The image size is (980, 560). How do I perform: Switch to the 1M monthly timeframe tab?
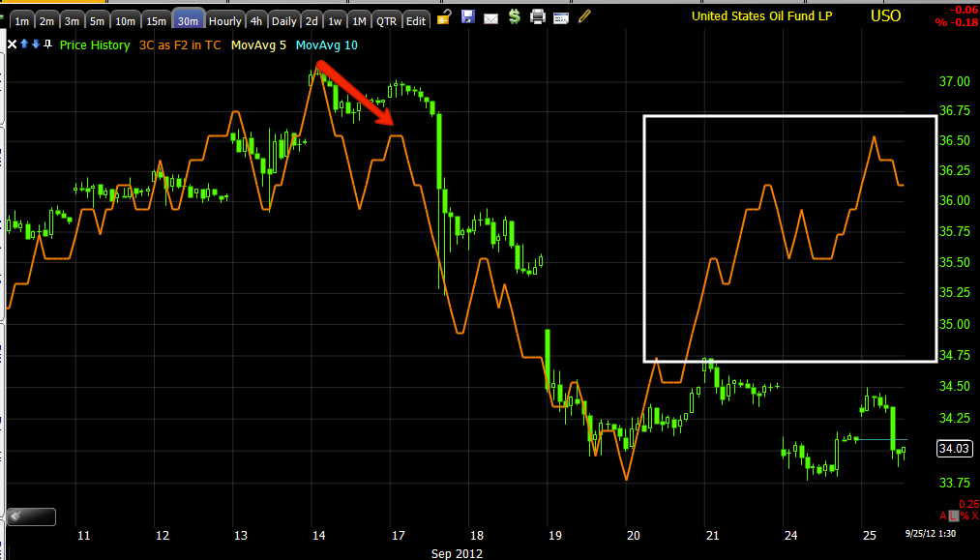click(x=359, y=20)
